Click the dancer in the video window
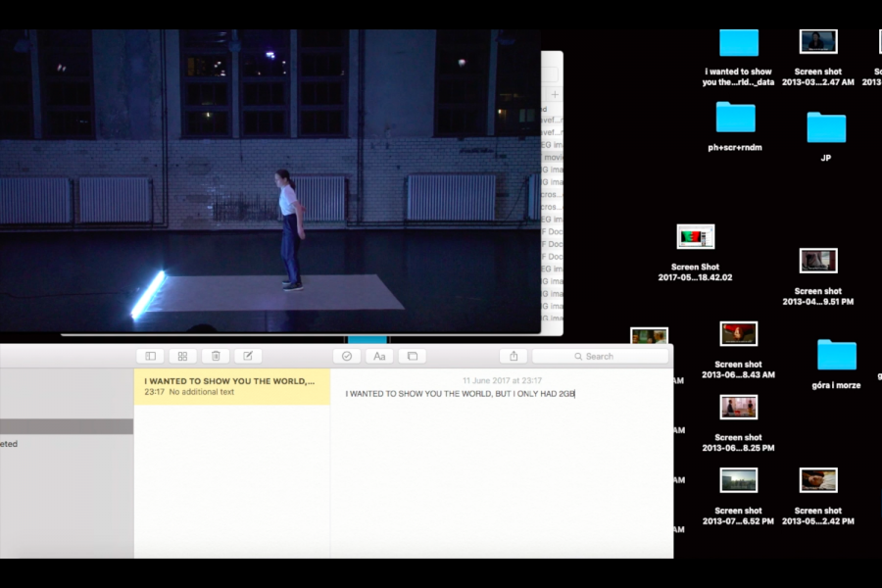Viewport: 882px width, 588px height. [x=287, y=228]
